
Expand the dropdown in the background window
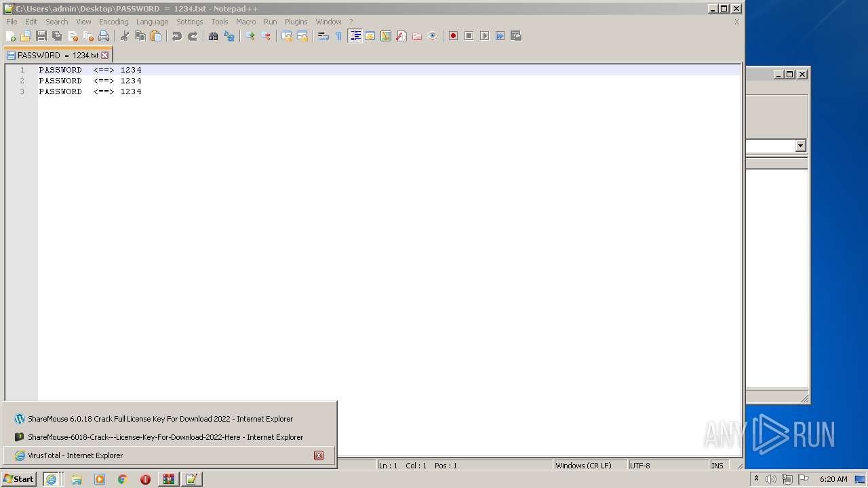coord(800,146)
